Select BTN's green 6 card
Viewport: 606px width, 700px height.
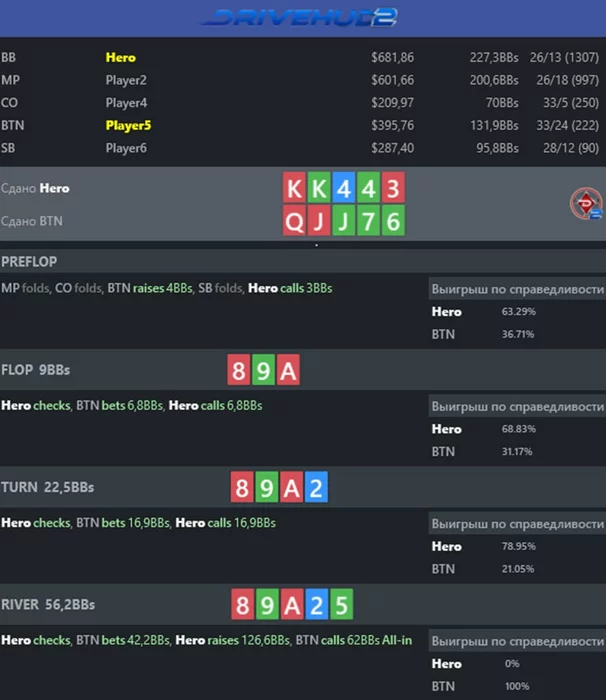(393, 221)
